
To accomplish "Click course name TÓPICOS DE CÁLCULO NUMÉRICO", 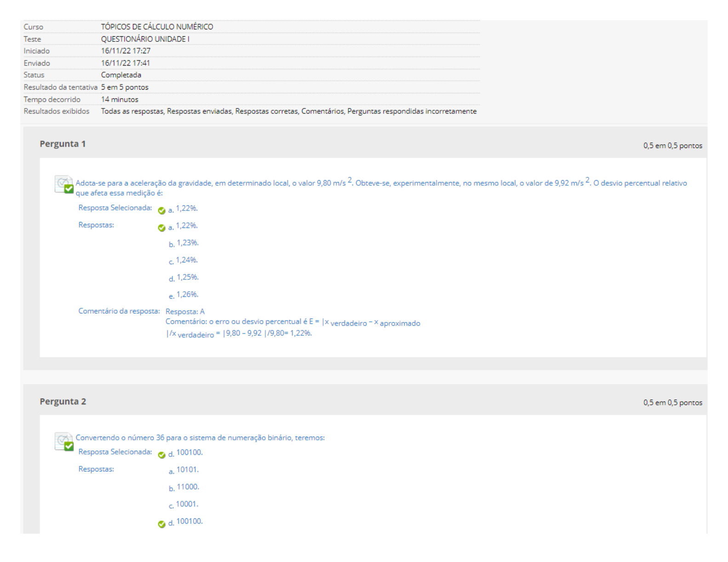I will pos(157,27).
